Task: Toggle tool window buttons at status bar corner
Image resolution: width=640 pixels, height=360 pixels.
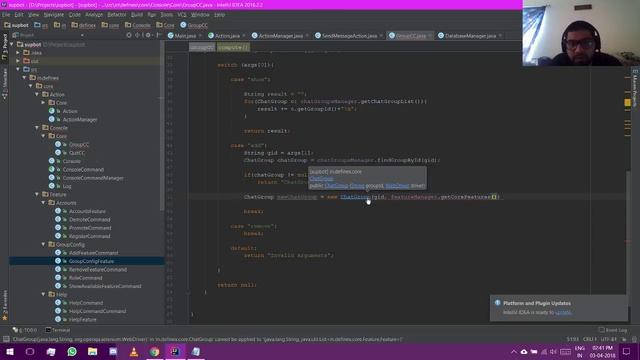Action: point(6,339)
